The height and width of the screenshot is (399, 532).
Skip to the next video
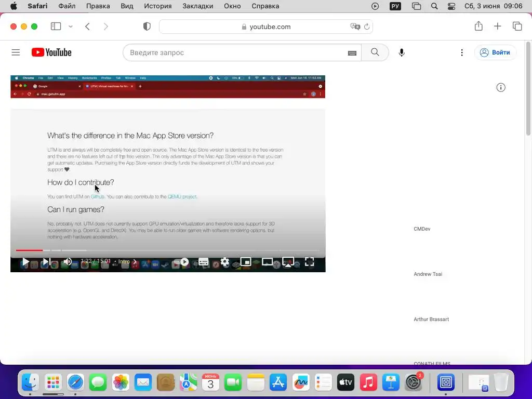click(x=46, y=262)
